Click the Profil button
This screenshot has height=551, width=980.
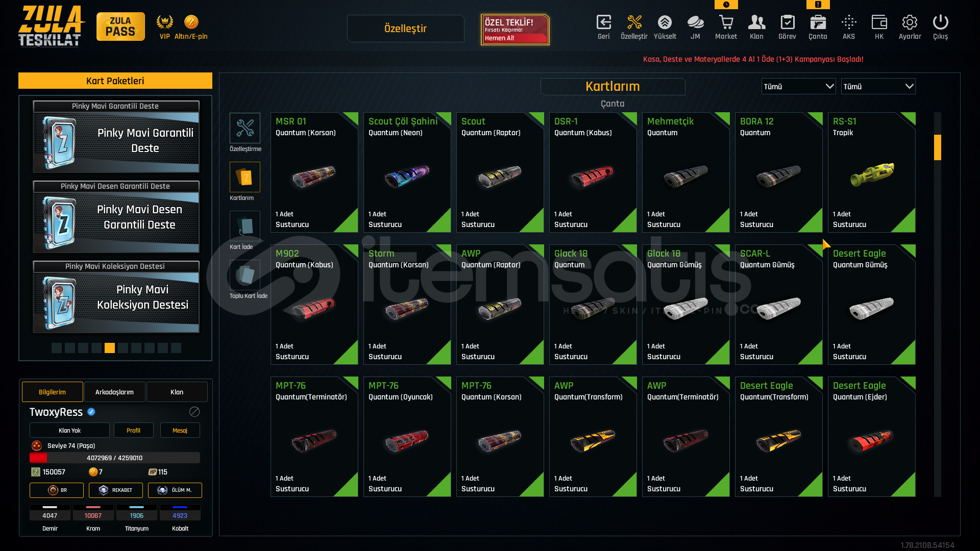tap(133, 430)
